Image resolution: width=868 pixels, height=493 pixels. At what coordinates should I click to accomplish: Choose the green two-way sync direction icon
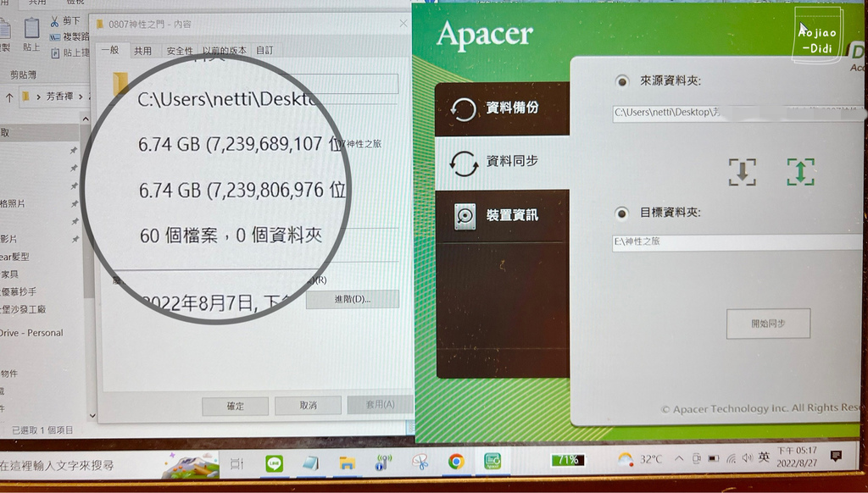click(x=800, y=171)
